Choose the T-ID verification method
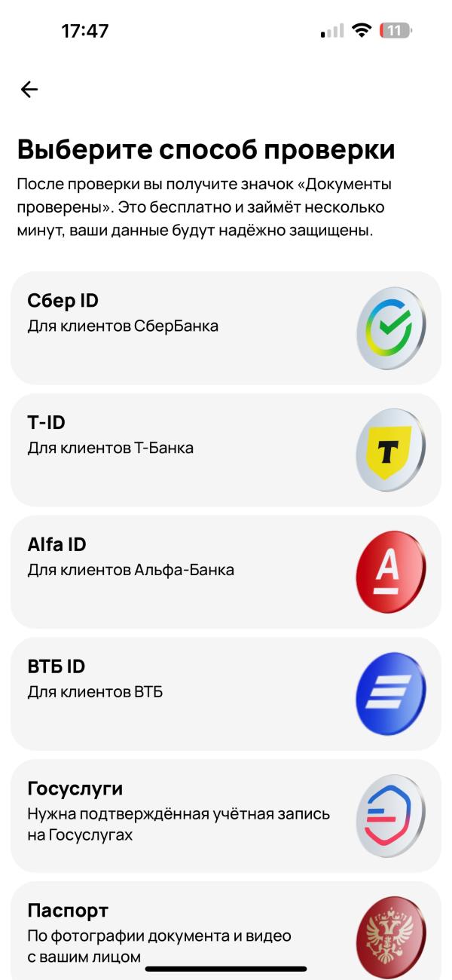The image size is (452, 980). 226,450
